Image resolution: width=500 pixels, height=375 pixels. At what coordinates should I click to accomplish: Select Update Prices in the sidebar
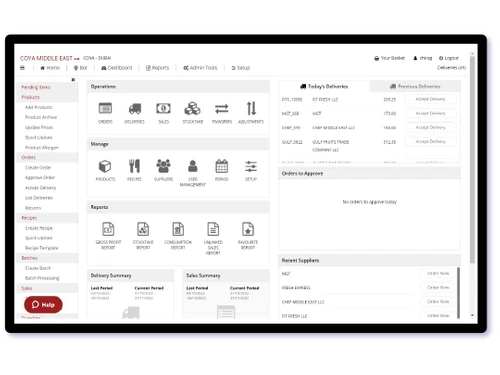tap(39, 127)
